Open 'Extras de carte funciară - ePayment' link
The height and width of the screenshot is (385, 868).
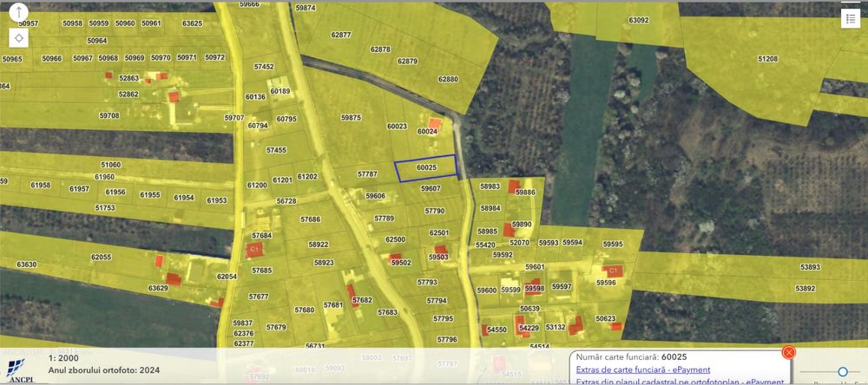(643, 369)
